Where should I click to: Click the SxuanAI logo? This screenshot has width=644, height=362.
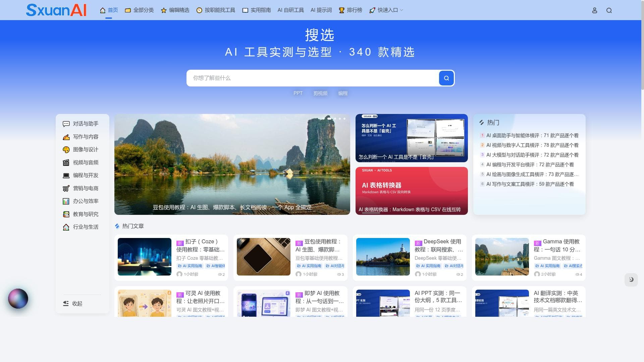click(56, 10)
